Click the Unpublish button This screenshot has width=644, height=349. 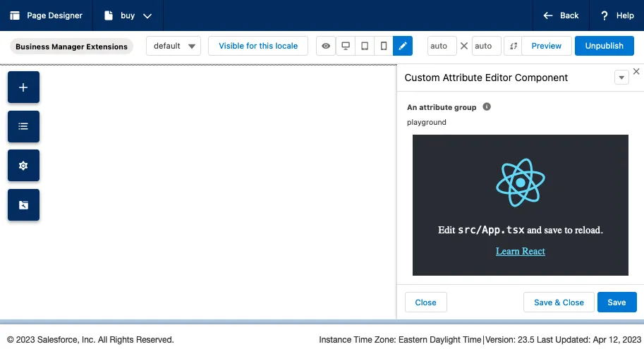coord(604,46)
